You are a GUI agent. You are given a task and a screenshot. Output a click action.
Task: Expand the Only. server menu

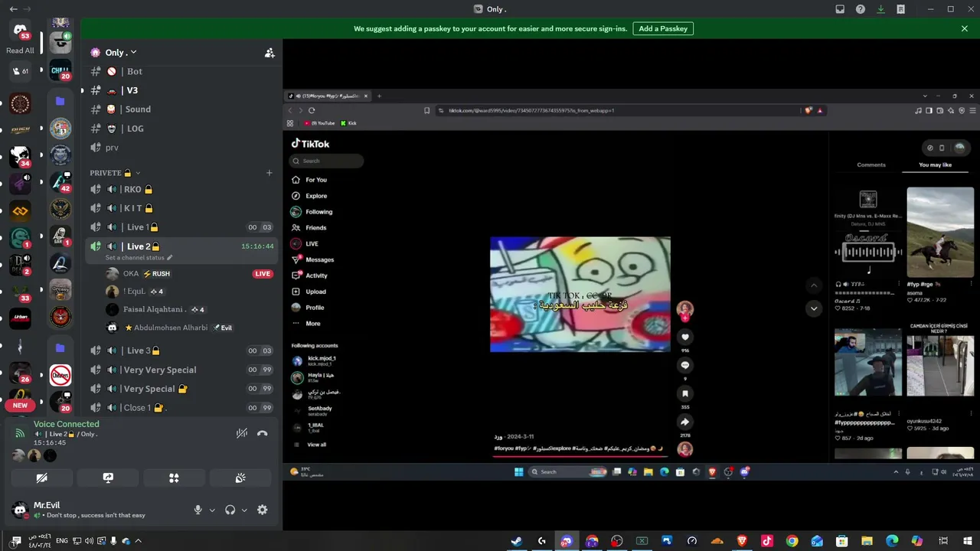click(121, 52)
